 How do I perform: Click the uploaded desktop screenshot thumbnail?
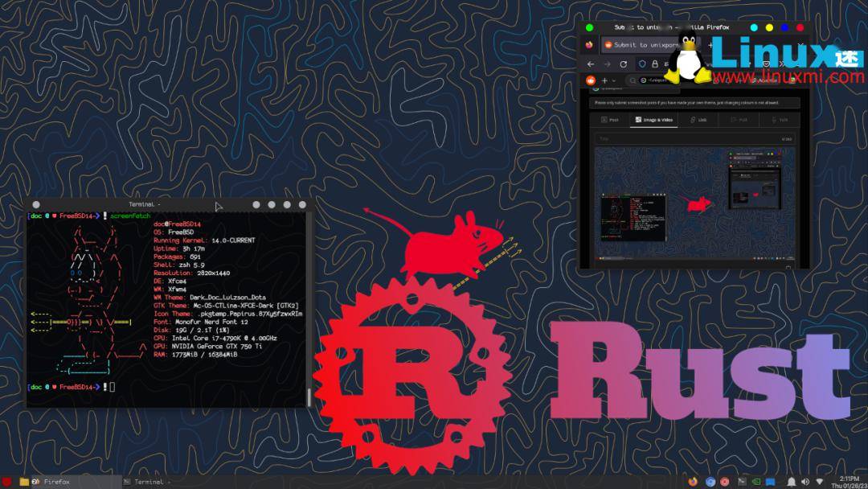pos(694,203)
